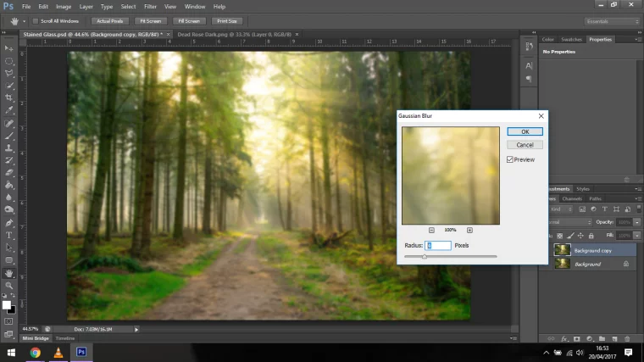The image size is (644, 362).
Task: Toggle pixel layer filter
Action: (x=582, y=209)
